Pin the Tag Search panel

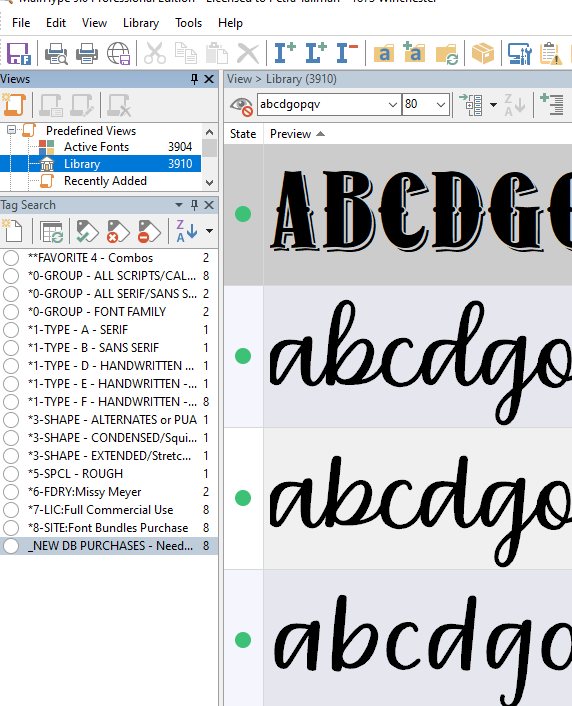pos(195,205)
